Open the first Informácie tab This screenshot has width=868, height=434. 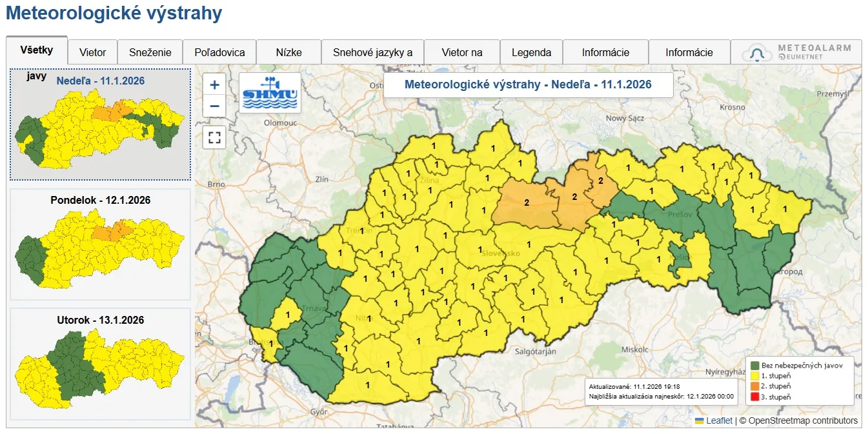click(x=605, y=52)
